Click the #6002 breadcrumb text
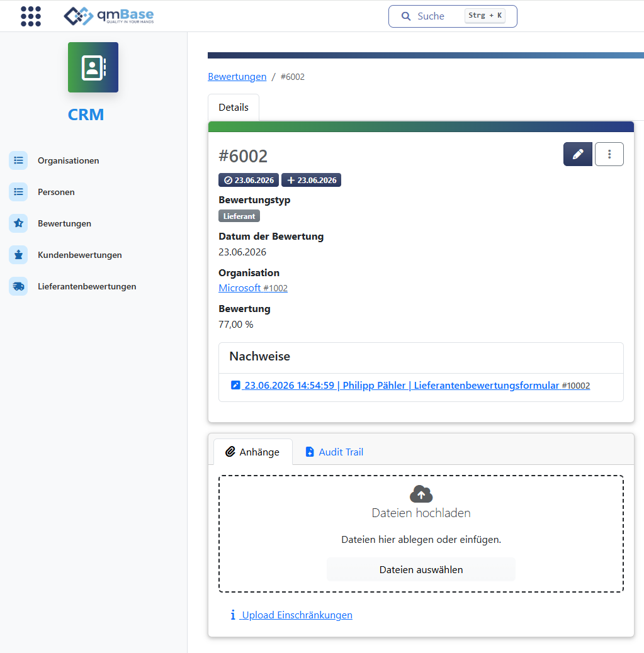Screen dimensions: 644x653 tap(293, 77)
